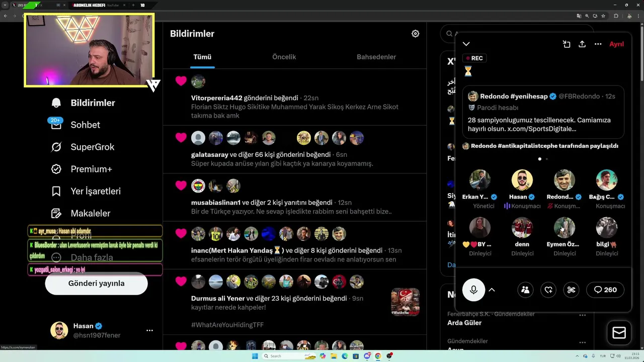Click the scissors clip icon
644x362 pixels.
click(571, 290)
